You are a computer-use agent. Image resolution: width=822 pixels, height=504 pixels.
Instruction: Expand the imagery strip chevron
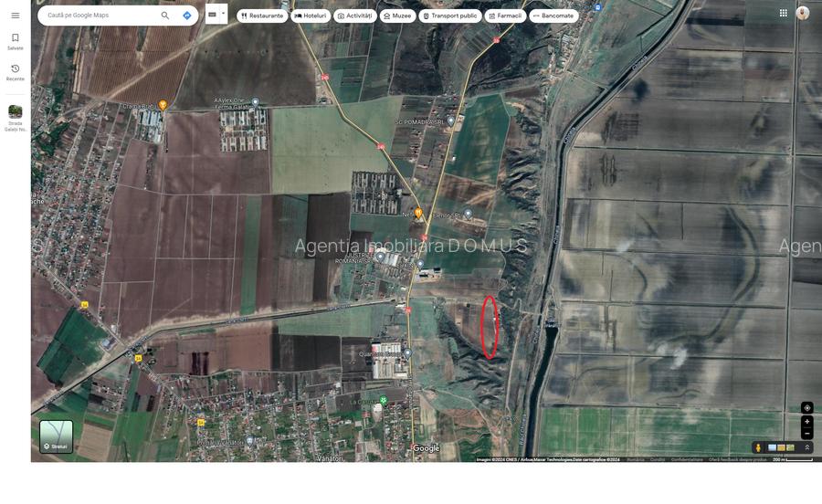click(x=806, y=447)
